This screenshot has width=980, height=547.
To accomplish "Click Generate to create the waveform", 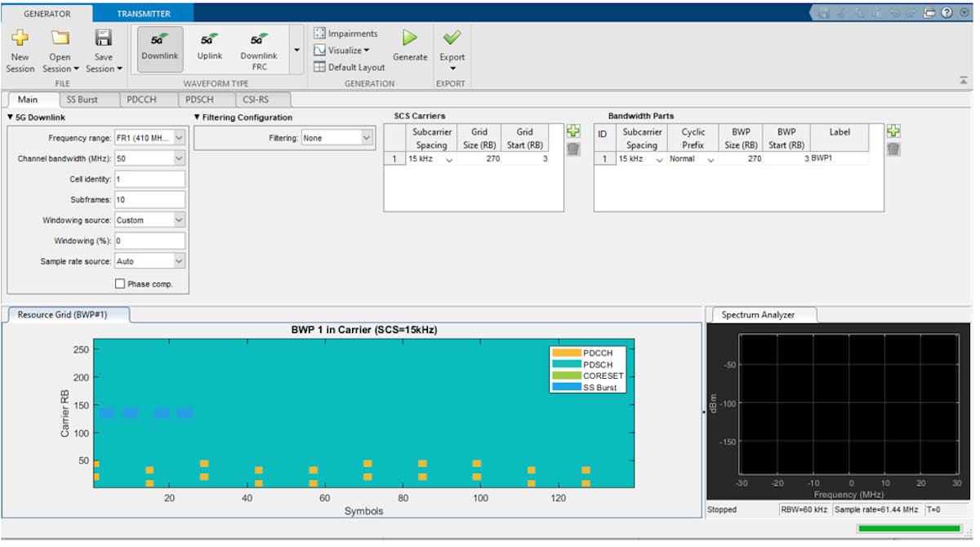I will coord(409,45).
